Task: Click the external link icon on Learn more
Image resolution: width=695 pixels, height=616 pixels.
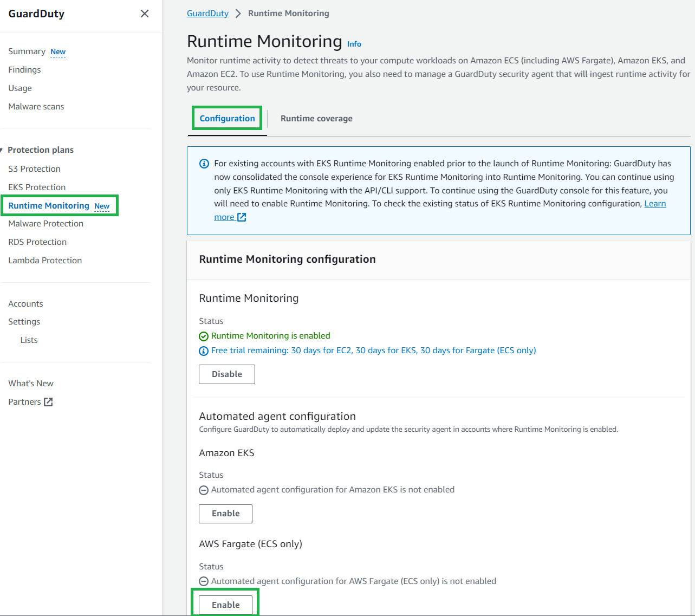Action: [242, 217]
